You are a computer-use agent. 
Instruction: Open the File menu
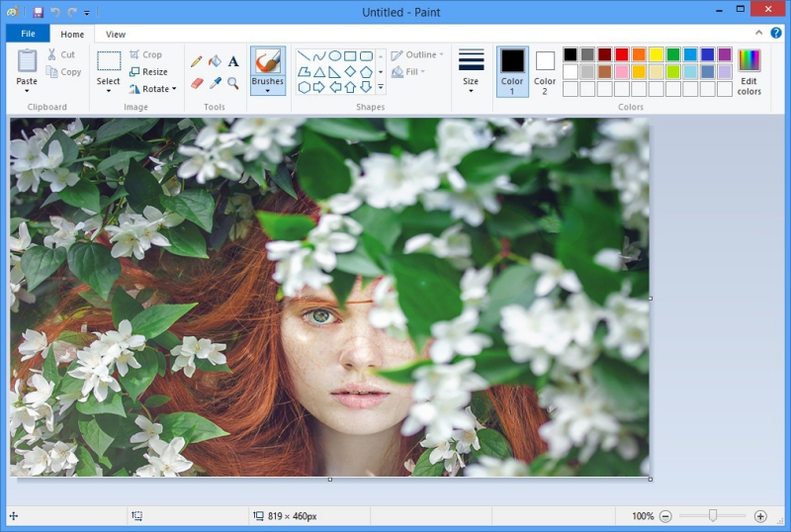(28, 34)
